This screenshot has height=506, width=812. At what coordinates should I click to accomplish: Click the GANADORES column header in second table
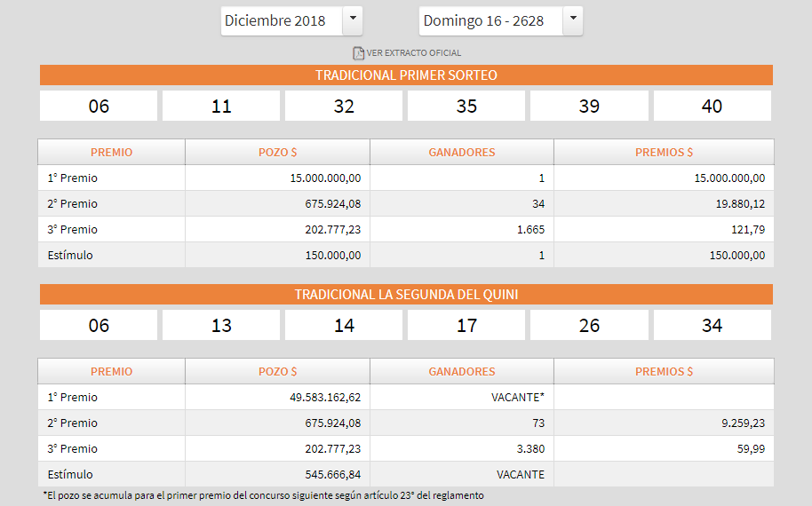click(461, 372)
